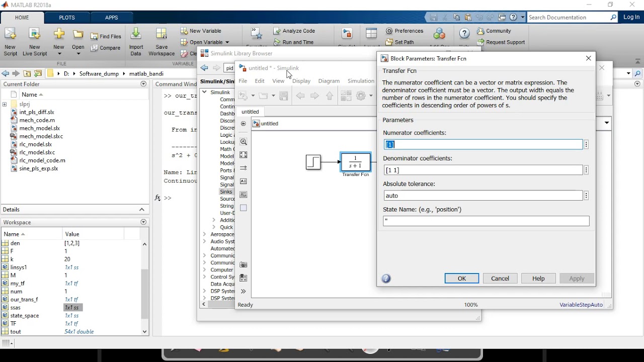Click Hide/Show Explorer Bar icon in Simulink
This screenshot has width=644, height=362.
[x=244, y=124]
